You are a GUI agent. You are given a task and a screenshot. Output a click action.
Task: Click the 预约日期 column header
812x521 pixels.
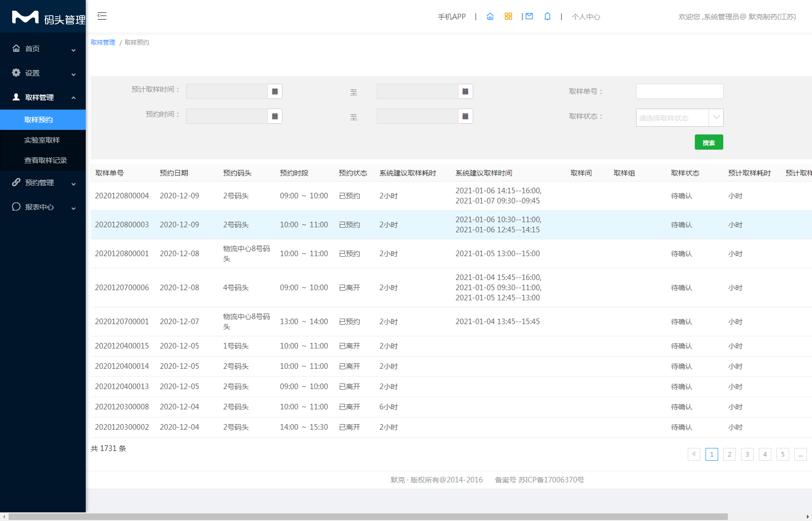tap(174, 173)
